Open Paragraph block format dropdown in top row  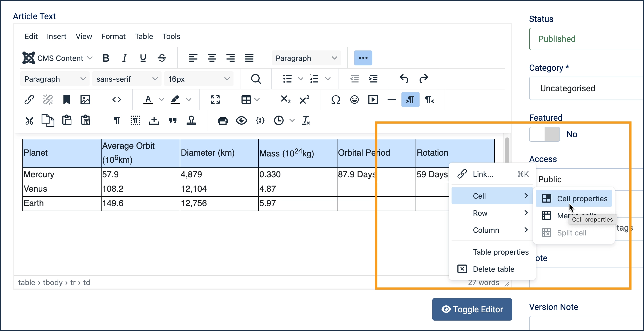(306, 58)
